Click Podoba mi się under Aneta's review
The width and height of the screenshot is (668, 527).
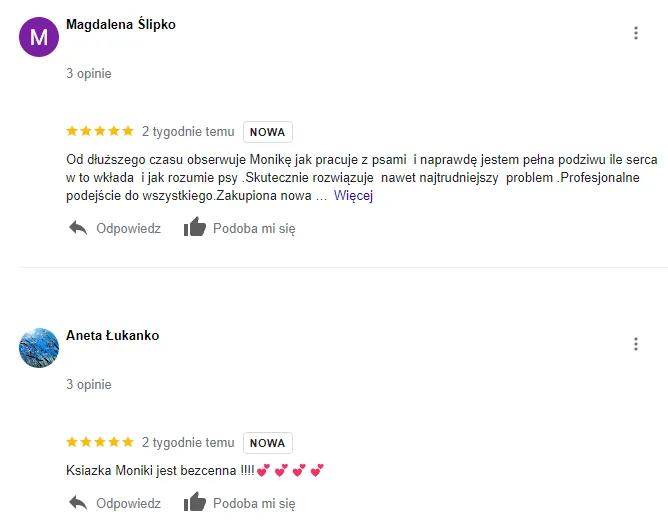pos(254,503)
